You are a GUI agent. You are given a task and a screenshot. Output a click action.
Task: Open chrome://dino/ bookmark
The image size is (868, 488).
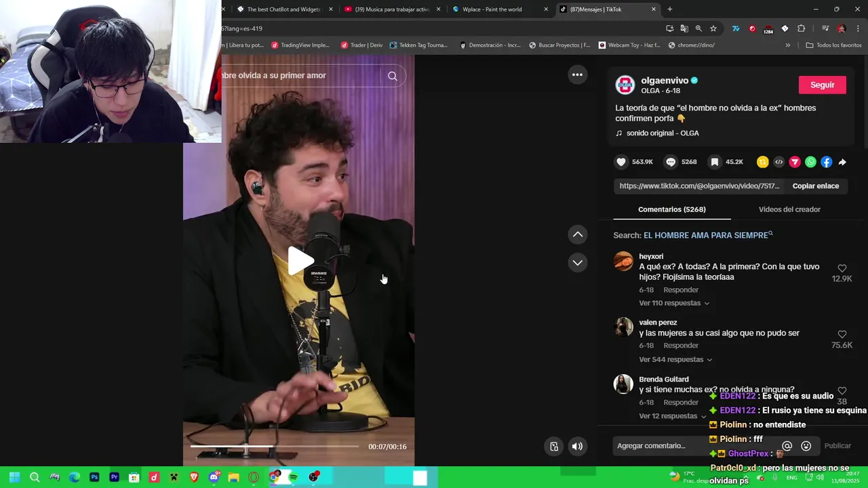click(x=691, y=45)
